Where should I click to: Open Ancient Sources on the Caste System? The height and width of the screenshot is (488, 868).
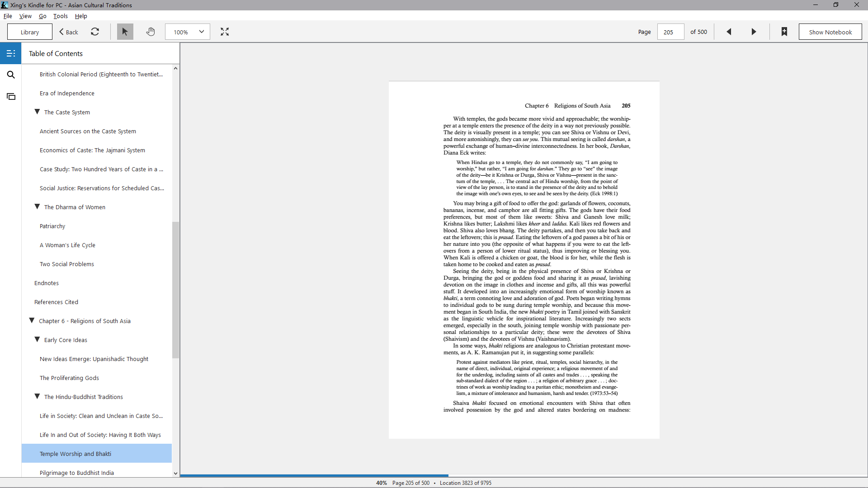(88, 131)
